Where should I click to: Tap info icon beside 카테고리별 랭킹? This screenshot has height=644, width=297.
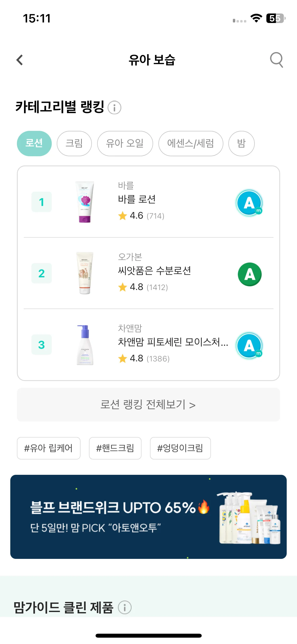coord(115,108)
